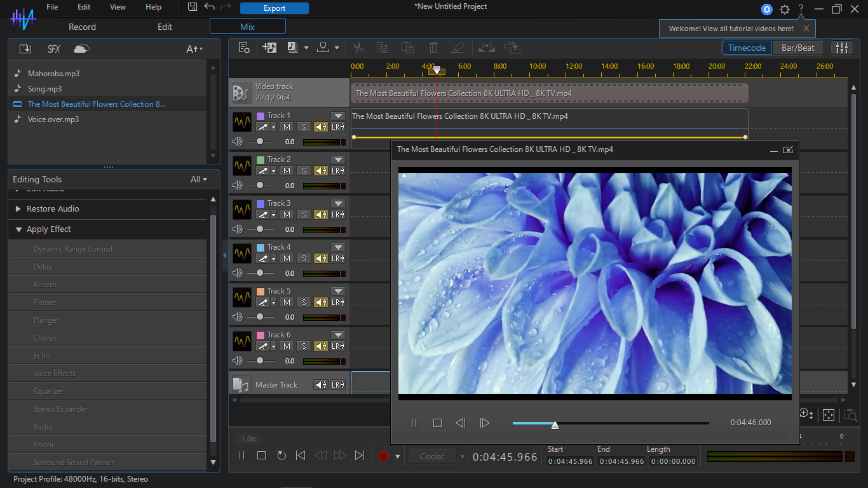Click the Save project icon
This screenshot has width=868, height=488.
point(193,7)
